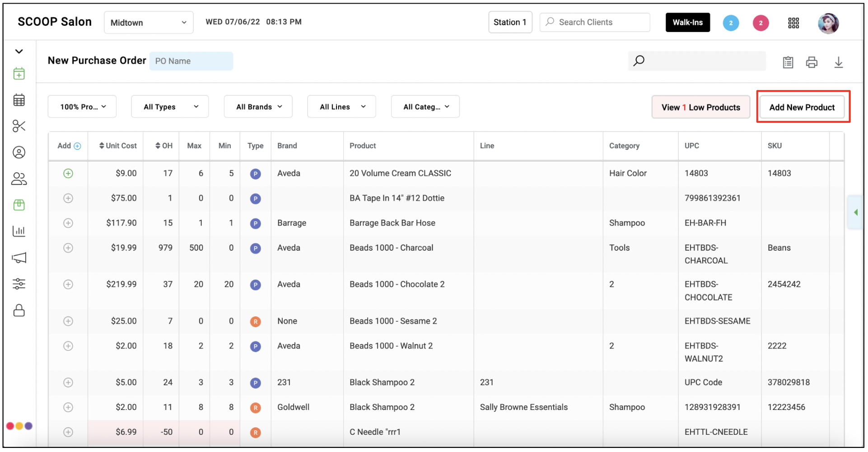Viewport: 868px width, 452px height.
Task: Open the reports bar chart sidebar icon
Action: point(19,231)
